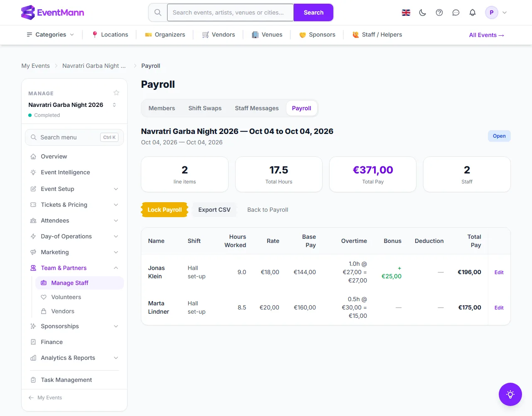Viewport: 532px width, 416px height.
Task: Expand the Attendees sidebar section
Action: pyautogui.click(x=74, y=220)
